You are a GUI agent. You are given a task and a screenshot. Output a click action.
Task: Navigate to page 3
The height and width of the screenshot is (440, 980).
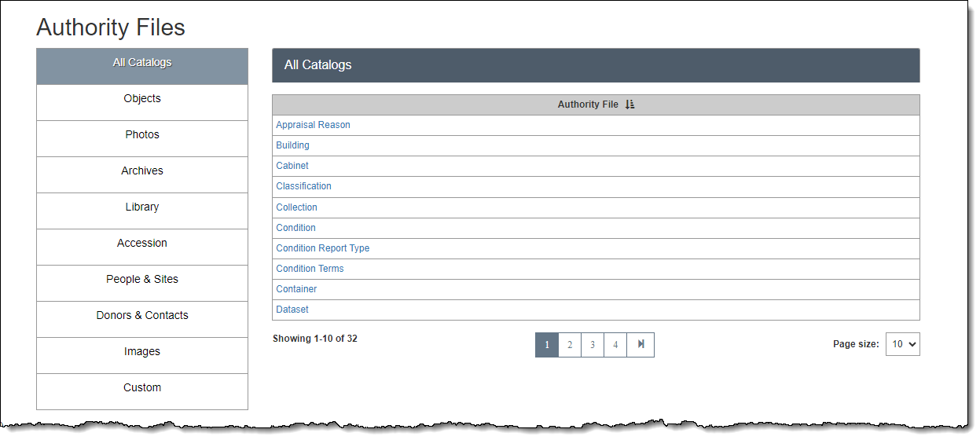click(593, 345)
